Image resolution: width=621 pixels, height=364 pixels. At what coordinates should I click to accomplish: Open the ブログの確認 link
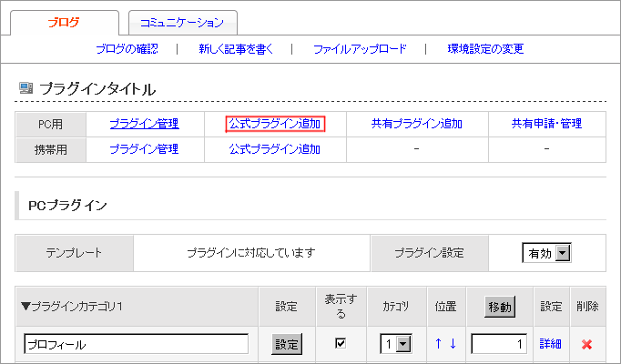click(x=127, y=49)
